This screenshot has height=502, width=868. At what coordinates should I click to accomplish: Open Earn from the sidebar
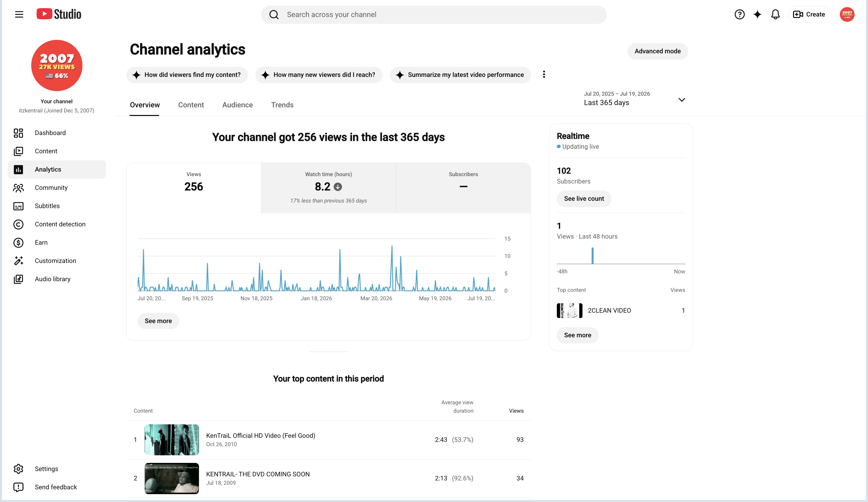point(57,243)
